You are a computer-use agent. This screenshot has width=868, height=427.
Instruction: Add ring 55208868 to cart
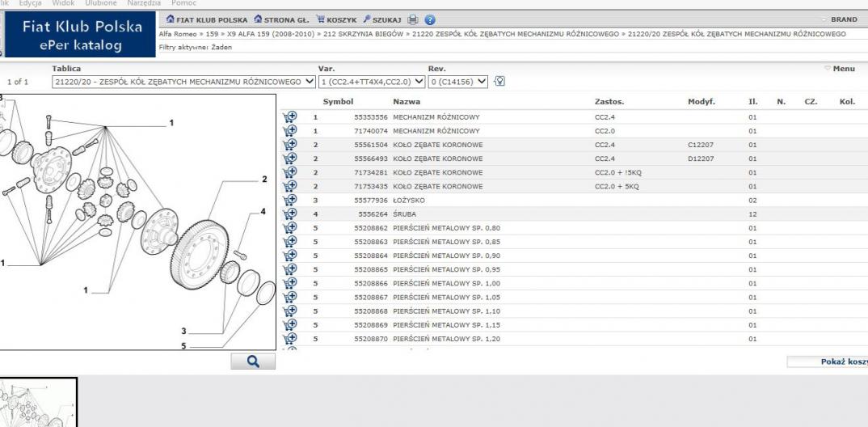[289, 311]
